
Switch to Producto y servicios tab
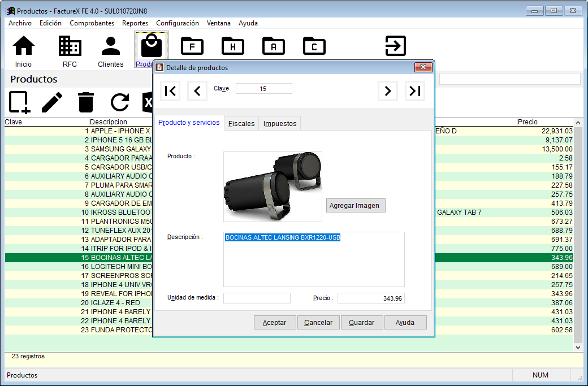click(189, 123)
